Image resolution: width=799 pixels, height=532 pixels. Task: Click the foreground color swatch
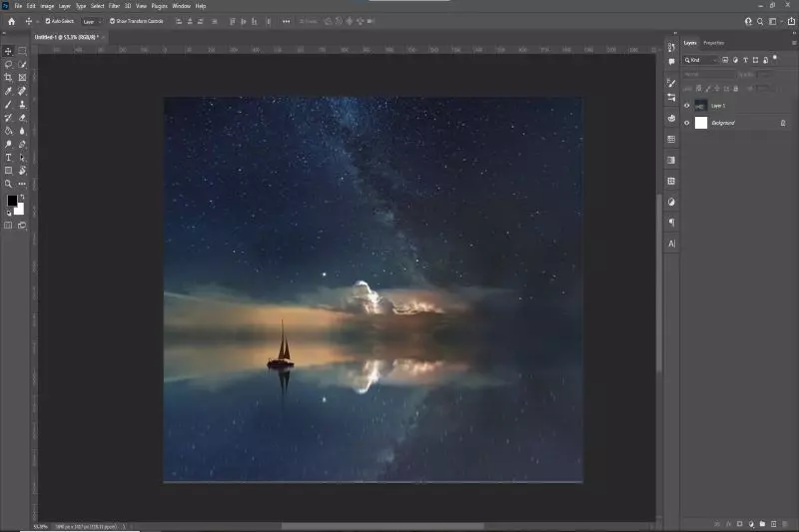click(13, 202)
